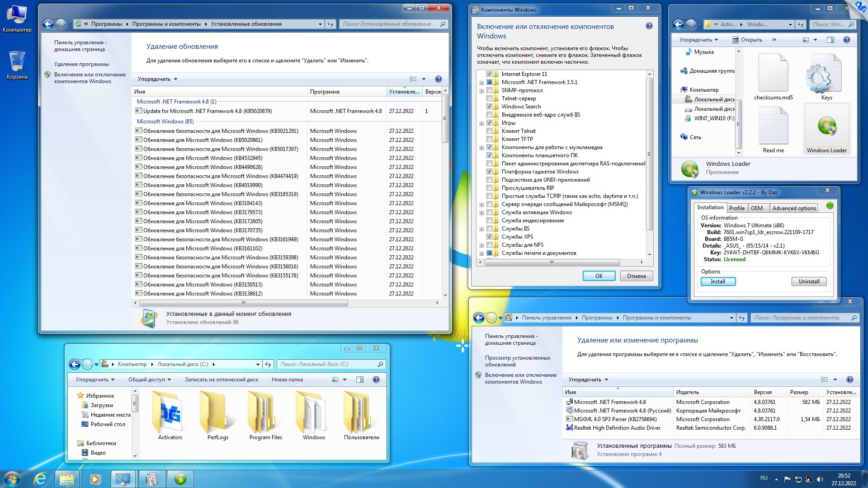Check the Клиент Telnet component
The width and height of the screenshot is (868, 488).
[x=489, y=131]
